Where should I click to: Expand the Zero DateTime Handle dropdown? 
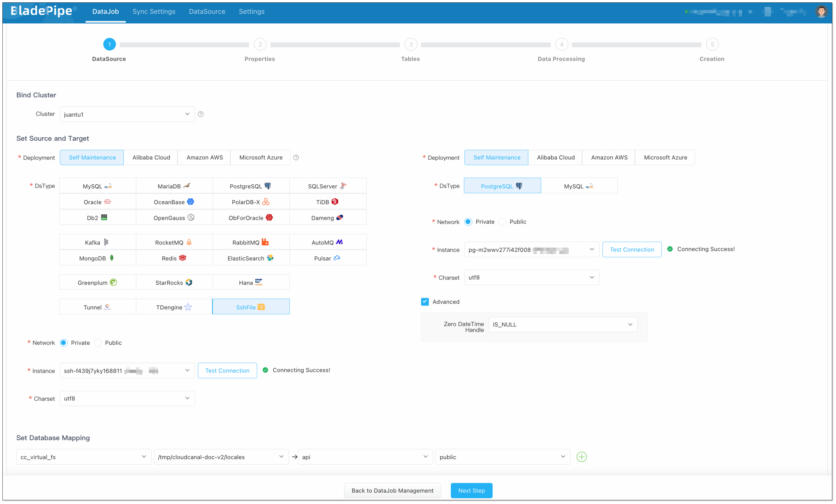point(563,325)
